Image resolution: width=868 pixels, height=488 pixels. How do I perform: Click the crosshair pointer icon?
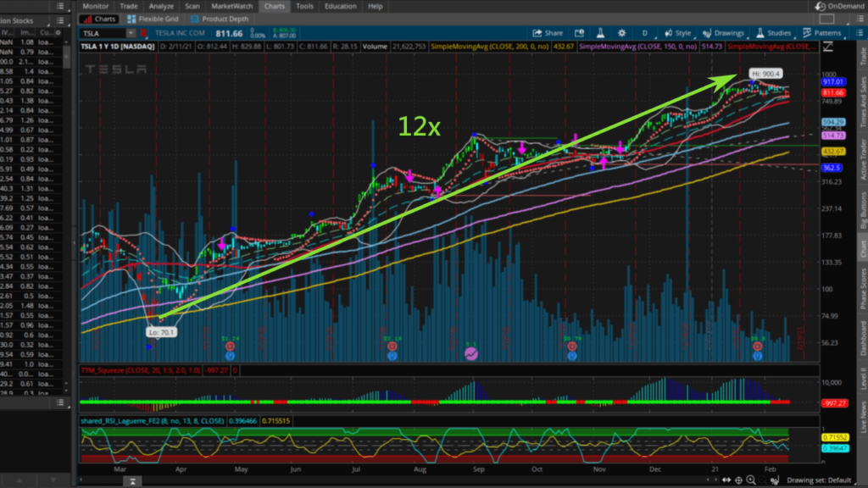click(738, 480)
